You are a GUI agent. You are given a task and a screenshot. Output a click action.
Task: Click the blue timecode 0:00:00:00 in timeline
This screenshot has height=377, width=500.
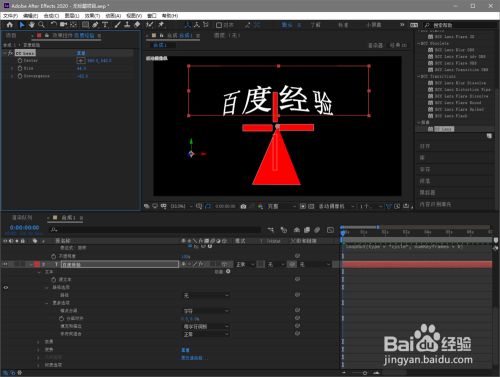pos(24,228)
